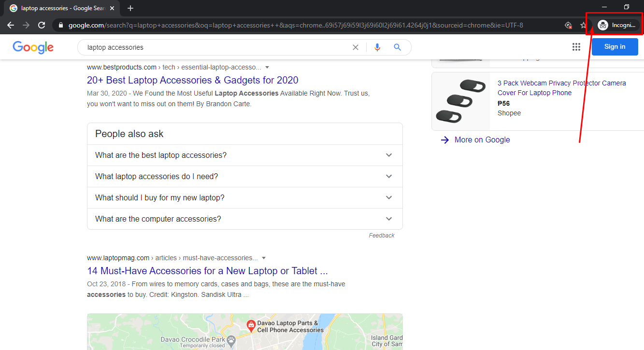Click the address bar URL
644x350 pixels.
click(295, 25)
